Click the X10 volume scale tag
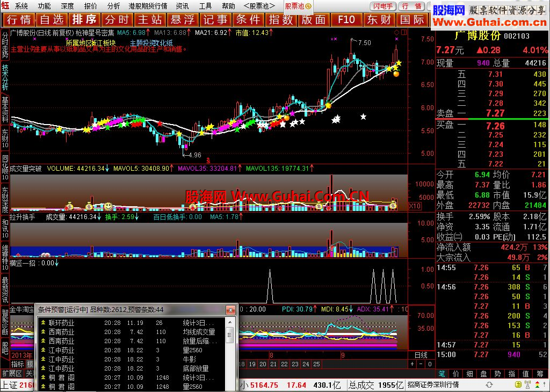The width and height of the screenshot is (550, 392). click(x=415, y=206)
